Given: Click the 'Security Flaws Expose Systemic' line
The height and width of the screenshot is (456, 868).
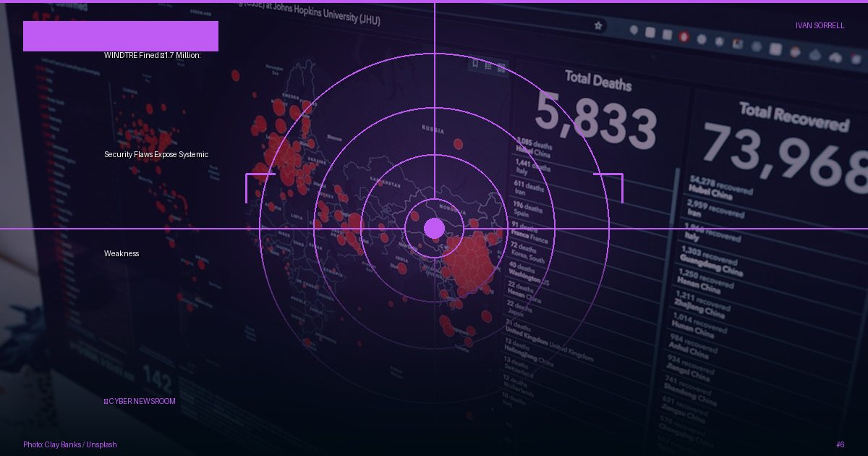Looking at the screenshot, I should [x=156, y=154].
